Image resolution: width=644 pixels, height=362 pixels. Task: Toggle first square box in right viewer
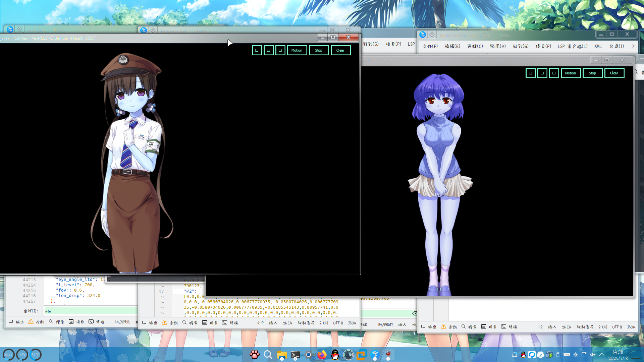[x=530, y=73]
